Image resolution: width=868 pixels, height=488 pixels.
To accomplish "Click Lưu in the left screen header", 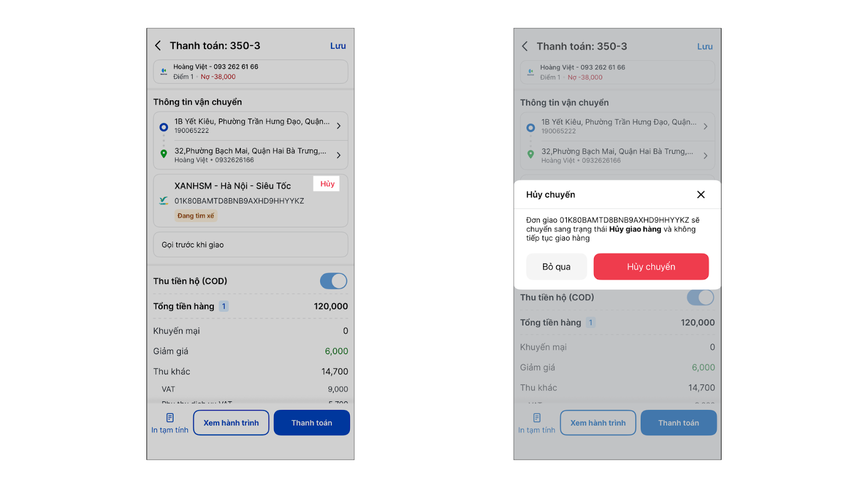I will [x=338, y=46].
